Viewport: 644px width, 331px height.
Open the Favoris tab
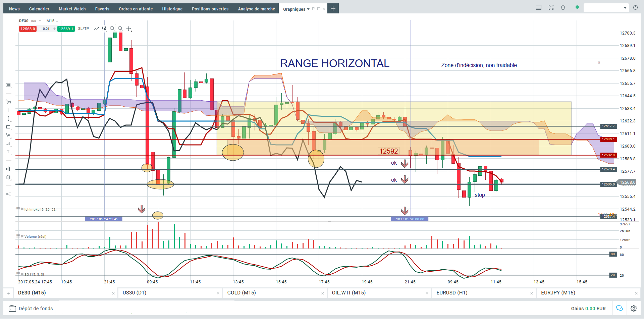pyautogui.click(x=102, y=9)
